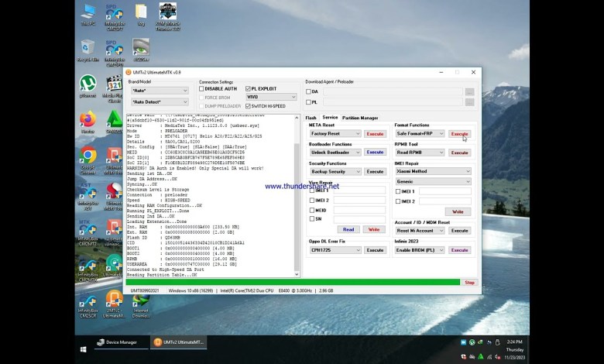Click browse button beside DA field
This screenshot has height=364, width=604.
click(469, 92)
